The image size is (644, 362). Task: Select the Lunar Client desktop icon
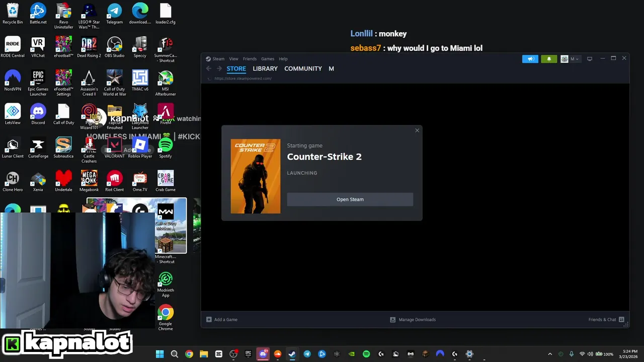pyautogui.click(x=13, y=148)
